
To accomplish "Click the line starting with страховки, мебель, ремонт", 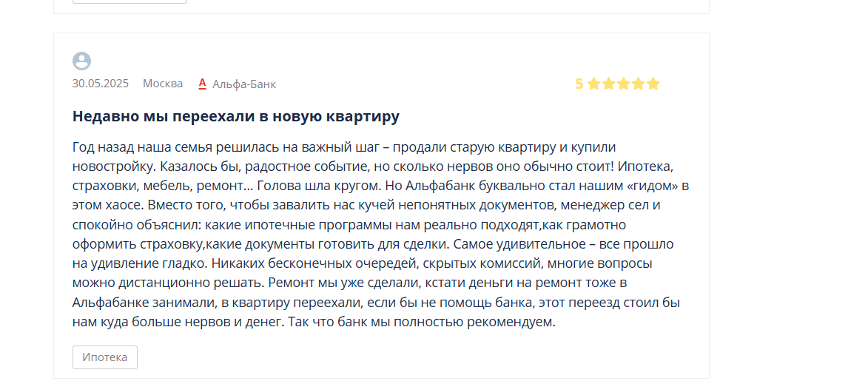I will pos(381,186).
